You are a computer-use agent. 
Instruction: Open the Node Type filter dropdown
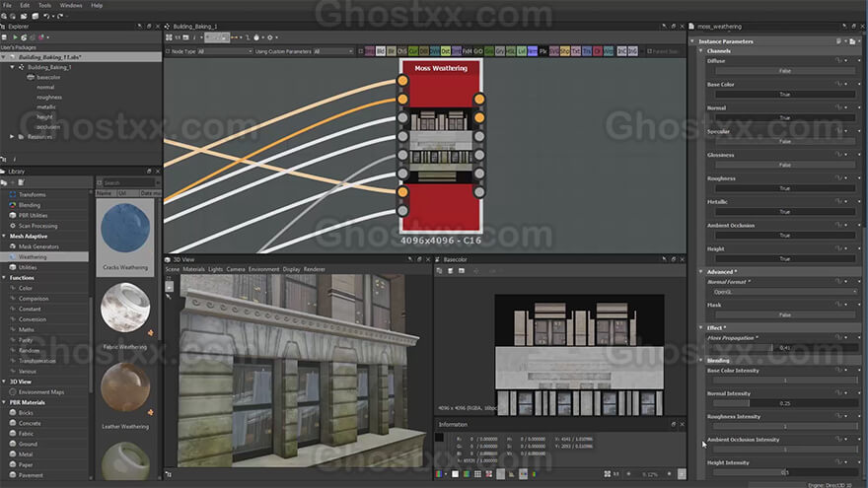(x=225, y=51)
